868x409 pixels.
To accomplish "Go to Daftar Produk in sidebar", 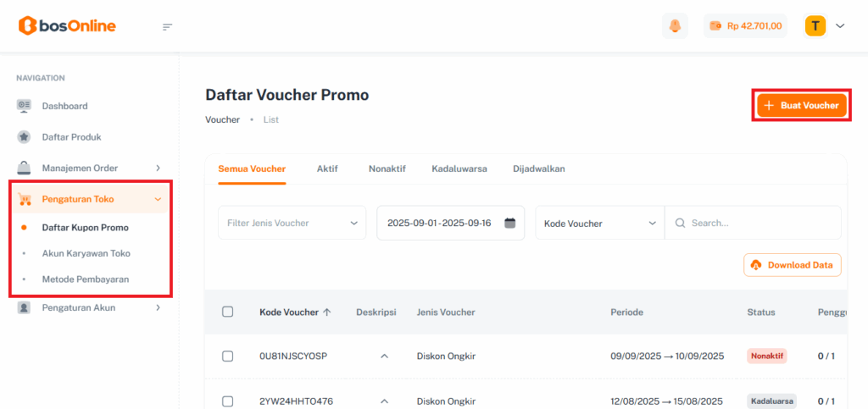I will point(71,136).
